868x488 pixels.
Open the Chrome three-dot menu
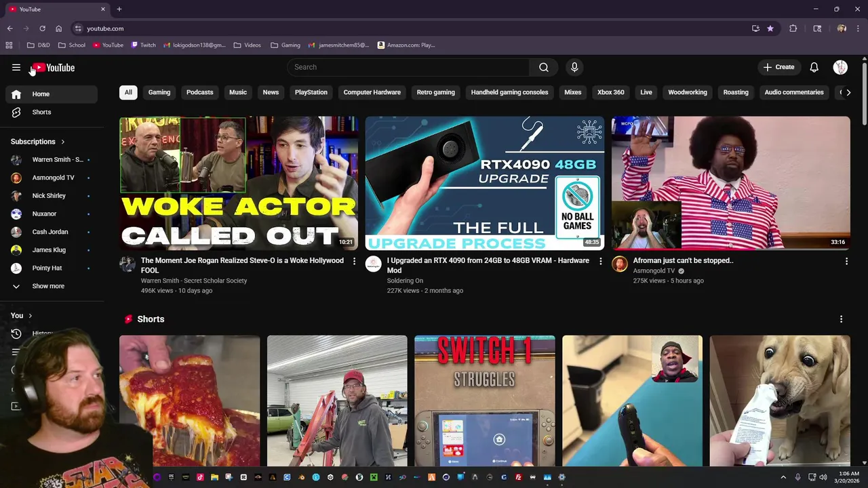coord(857,28)
